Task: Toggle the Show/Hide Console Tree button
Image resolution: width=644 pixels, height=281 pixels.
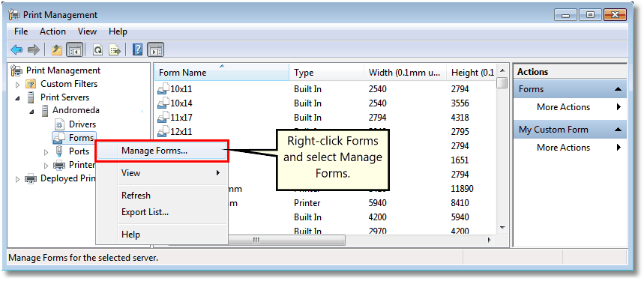Action: [x=74, y=50]
